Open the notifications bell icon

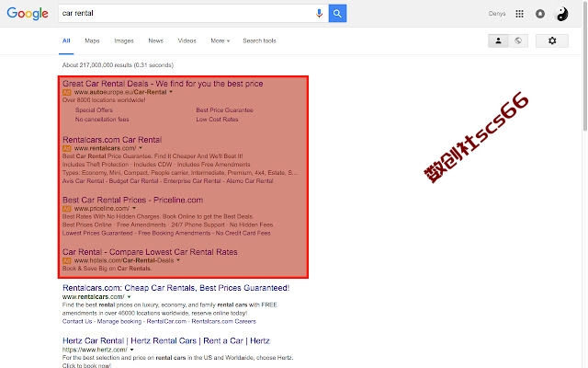[540, 14]
